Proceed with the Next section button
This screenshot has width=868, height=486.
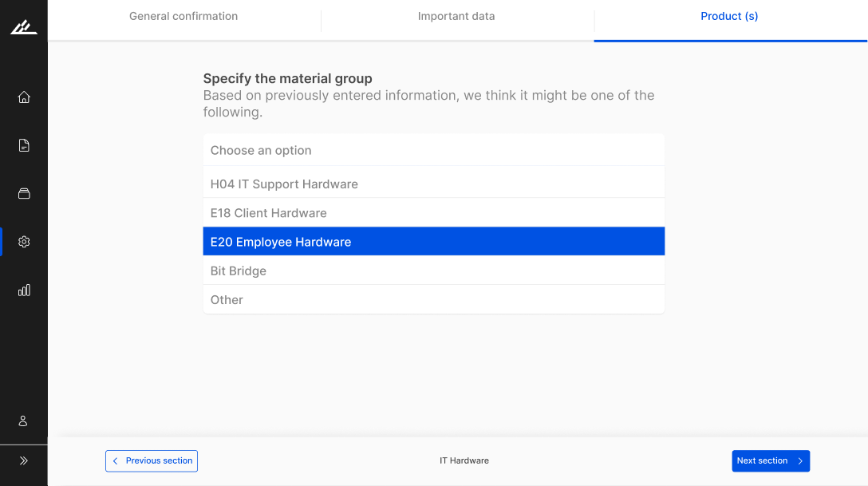click(771, 460)
